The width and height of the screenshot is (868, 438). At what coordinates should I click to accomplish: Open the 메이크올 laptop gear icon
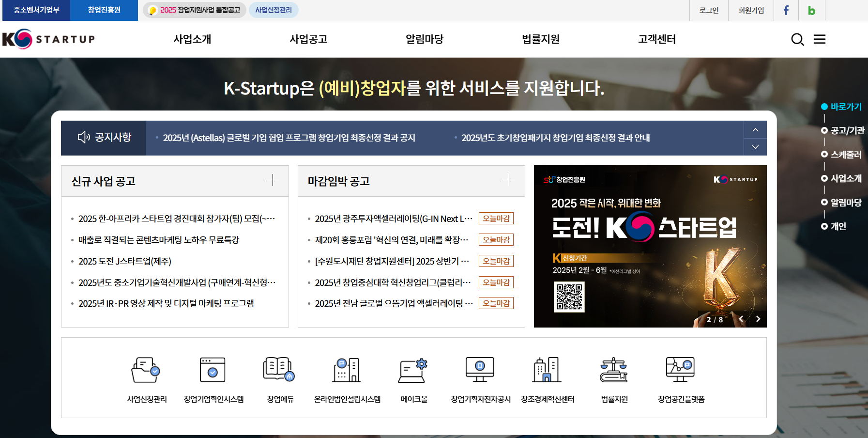[x=413, y=371]
